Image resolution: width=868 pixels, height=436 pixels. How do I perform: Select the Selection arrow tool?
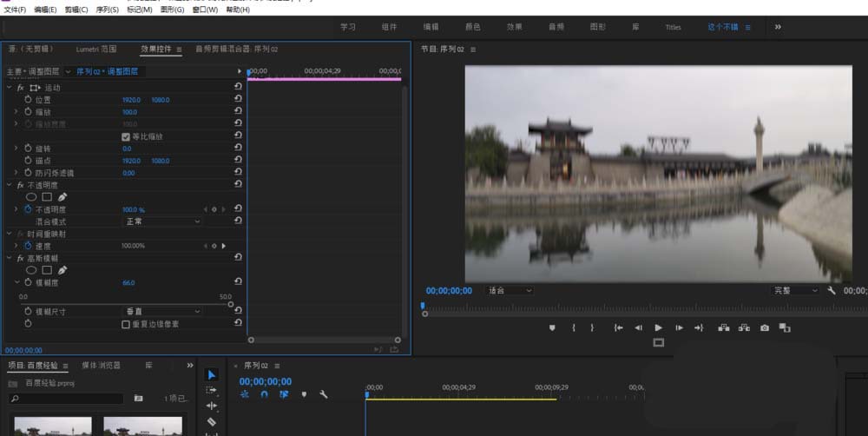coord(212,375)
